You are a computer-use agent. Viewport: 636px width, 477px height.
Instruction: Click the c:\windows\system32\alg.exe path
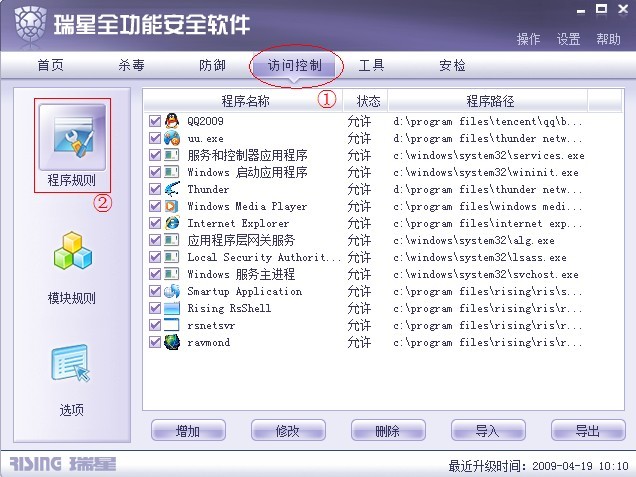(x=474, y=240)
